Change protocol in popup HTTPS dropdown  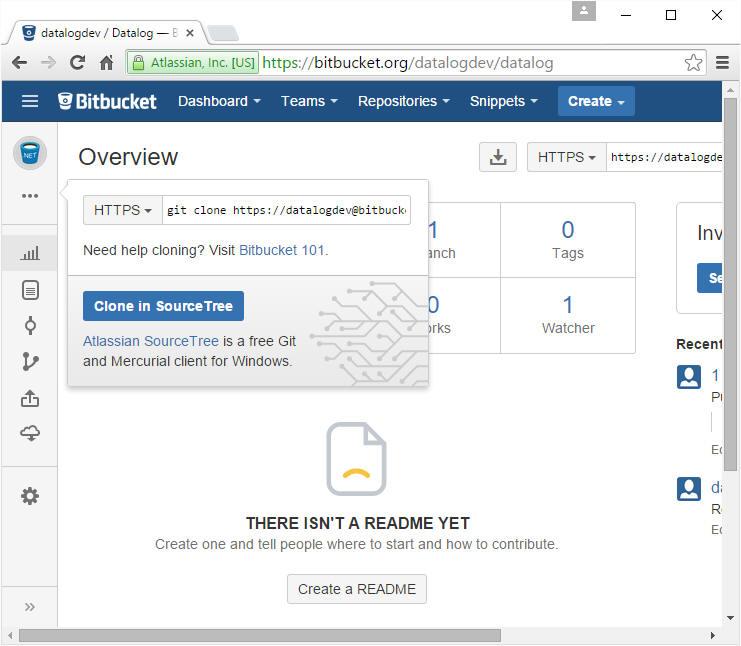[123, 210]
